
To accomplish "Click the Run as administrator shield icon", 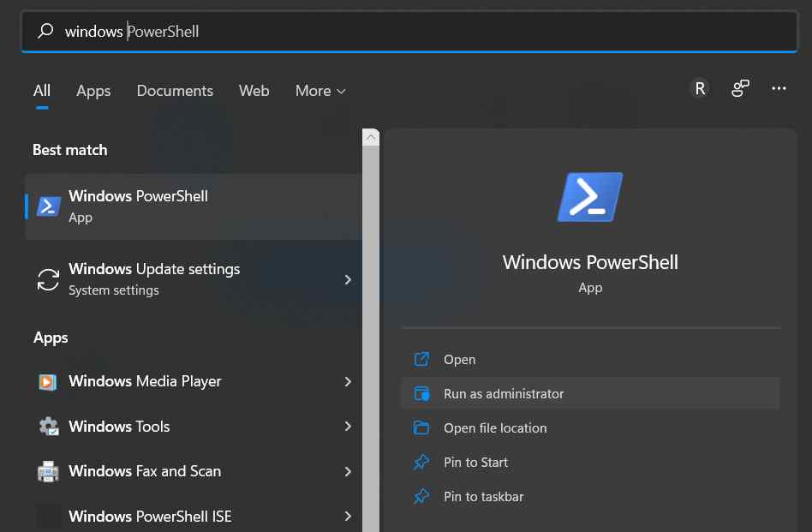I will [421, 394].
